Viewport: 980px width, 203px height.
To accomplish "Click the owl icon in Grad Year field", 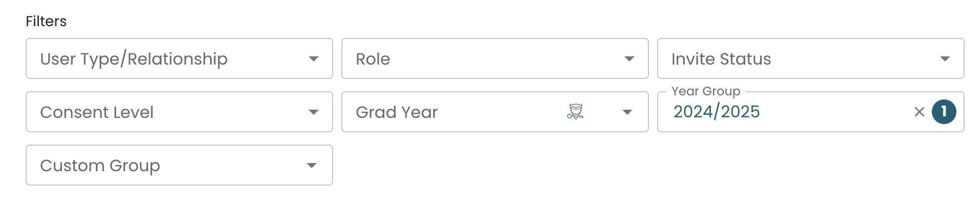I will pos(575,111).
